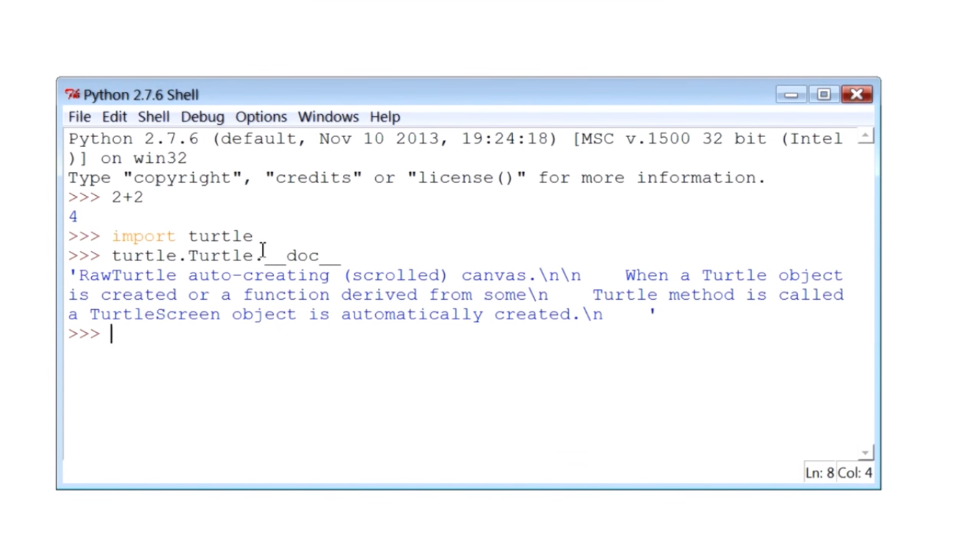
Task: Click the 'is created or a function' output line
Action: coord(456,295)
